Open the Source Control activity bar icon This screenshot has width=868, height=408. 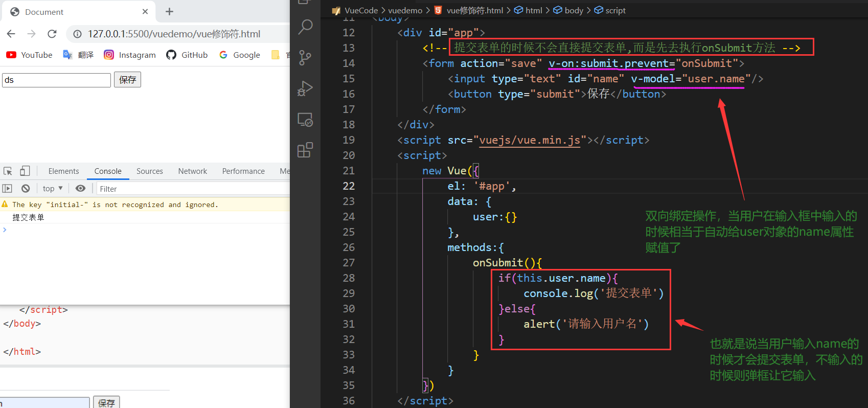pyautogui.click(x=305, y=57)
